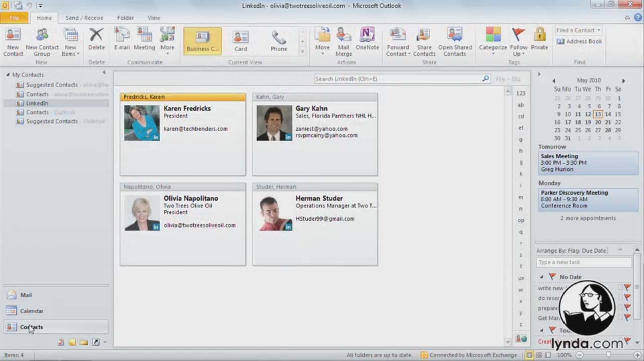Jump to 123 in the index
Viewport: 644px width, 361px height.
pos(521,93)
